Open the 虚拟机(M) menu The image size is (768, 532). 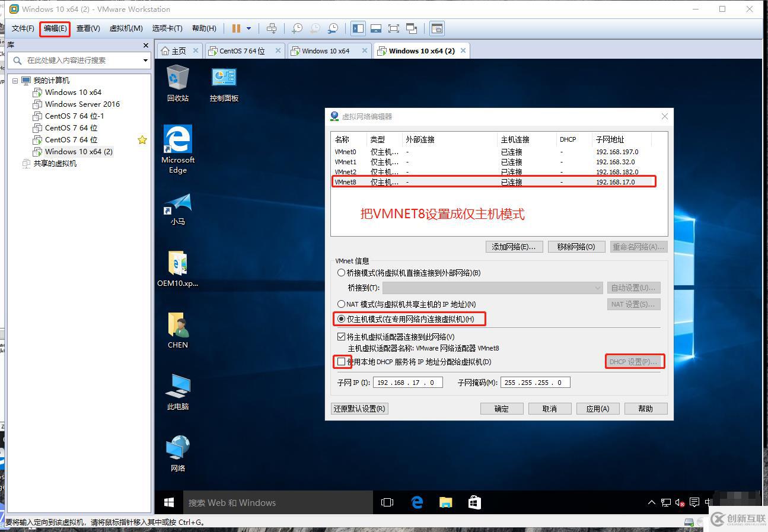pos(126,28)
